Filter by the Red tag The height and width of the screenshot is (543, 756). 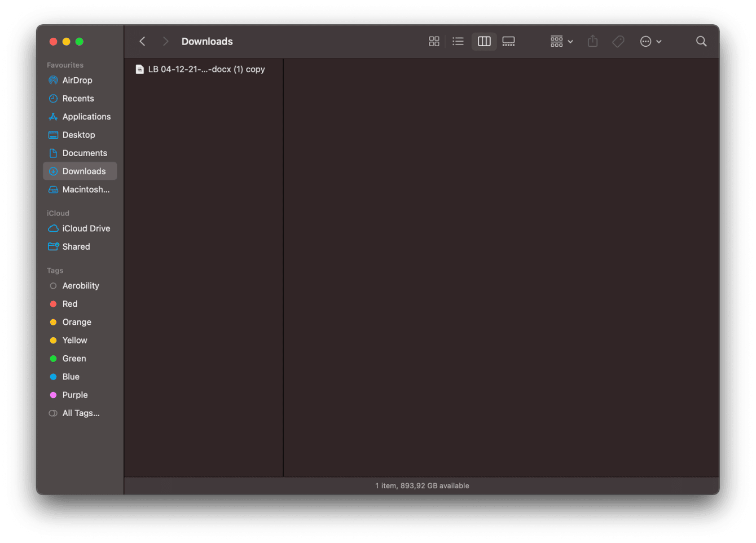pos(70,304)
